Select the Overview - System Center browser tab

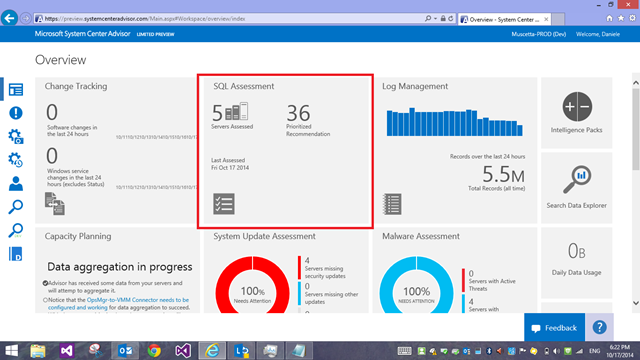[504, 19]
